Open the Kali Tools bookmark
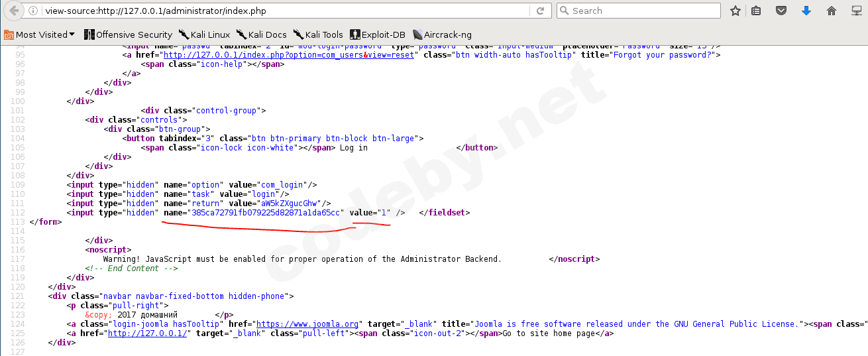This screenshot has width=868, height=356. (x=318, y=34)
